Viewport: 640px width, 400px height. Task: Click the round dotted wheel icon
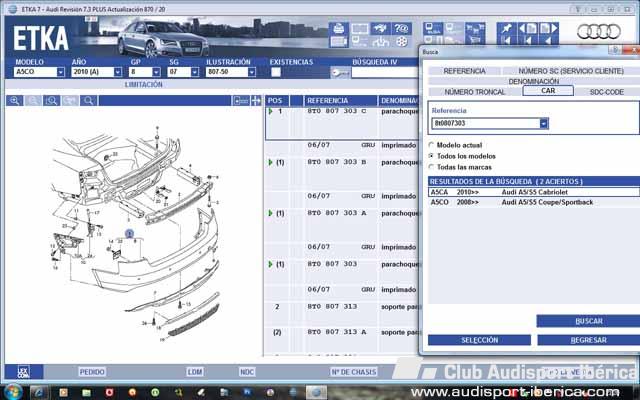pyautogui.click(x=402, y=41)
